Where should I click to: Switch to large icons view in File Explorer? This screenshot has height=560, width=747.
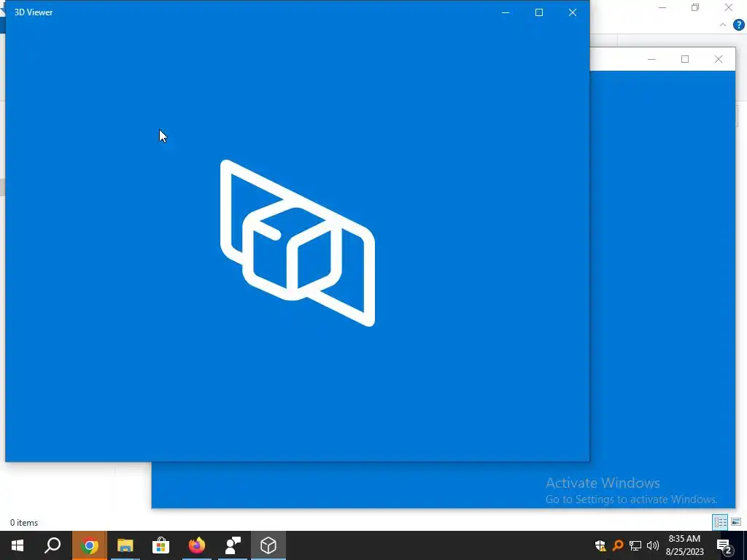click(x=736, y=522)
